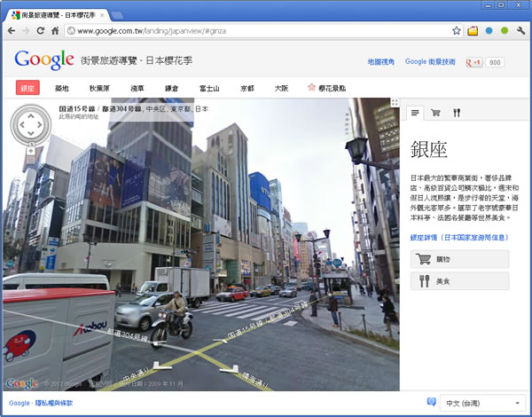
Task: Zoom in Street View with the plus button
Action: click(31, 151)
